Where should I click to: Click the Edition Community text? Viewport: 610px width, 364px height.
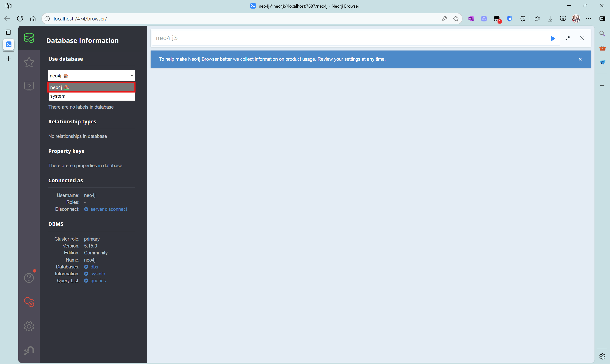pos(96,253)
